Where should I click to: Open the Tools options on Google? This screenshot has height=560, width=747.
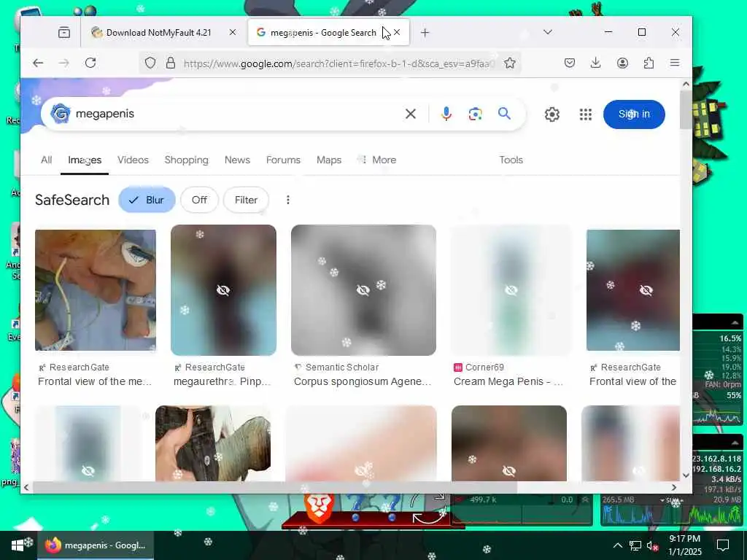pos(511,160)
